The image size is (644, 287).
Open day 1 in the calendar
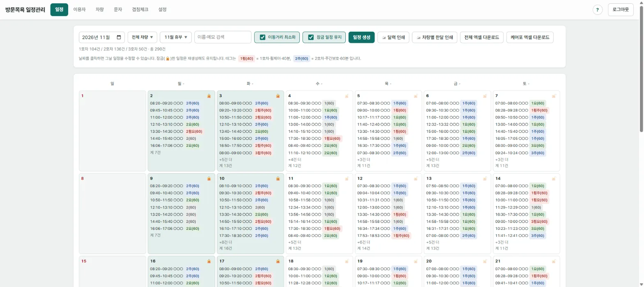click(112, 131)
